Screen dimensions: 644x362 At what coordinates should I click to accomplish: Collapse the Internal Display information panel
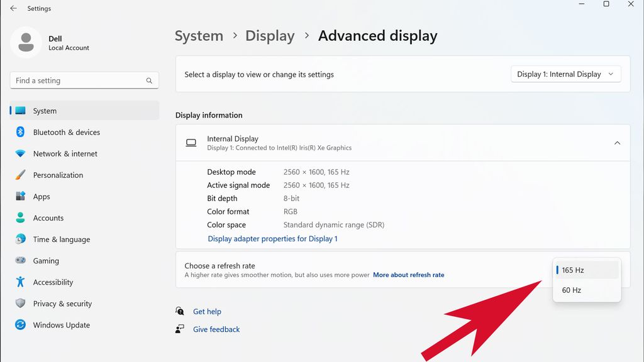pos(617,143)
